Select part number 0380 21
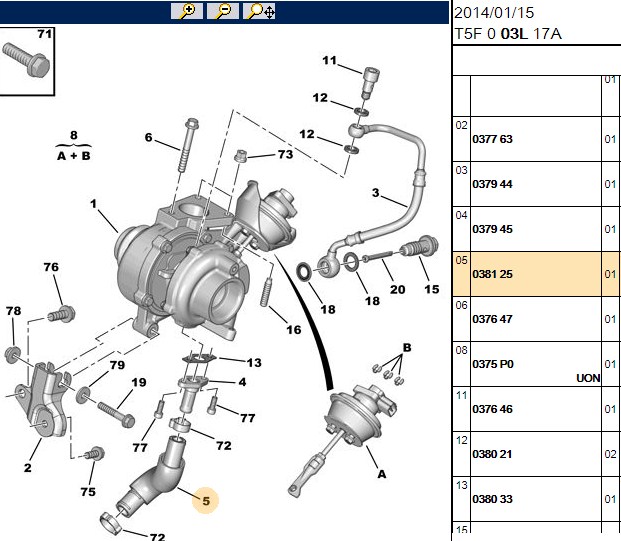This screenshot has width=621, height=541. pyautogui.click(x=492, y=454)
